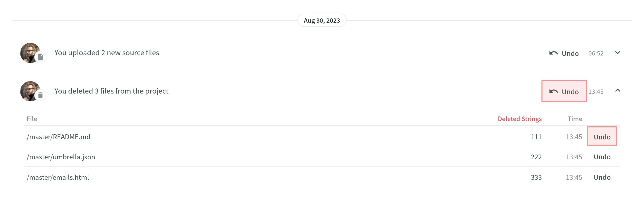Expand the uploaded source files entry
Screen dimensions: 644x207
tap(617, 53)
